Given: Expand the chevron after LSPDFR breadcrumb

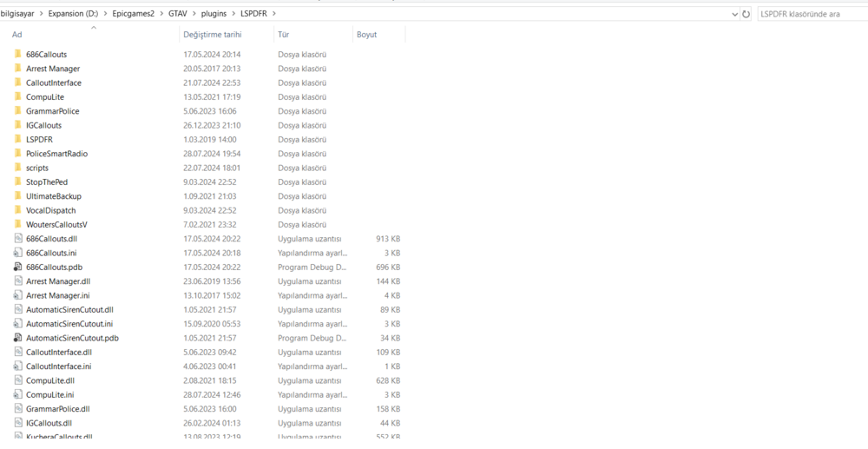Looking at the screenshot, I should point(274,14).
